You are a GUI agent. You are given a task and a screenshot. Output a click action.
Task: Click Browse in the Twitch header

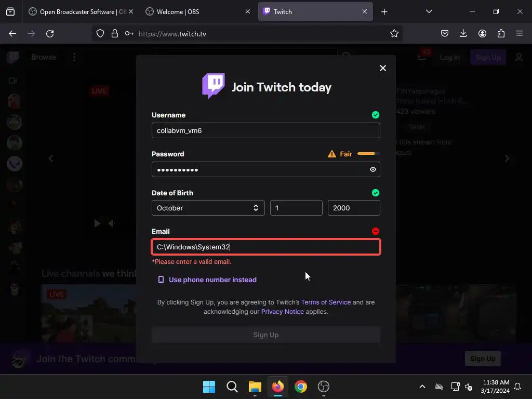coord(44,57)
